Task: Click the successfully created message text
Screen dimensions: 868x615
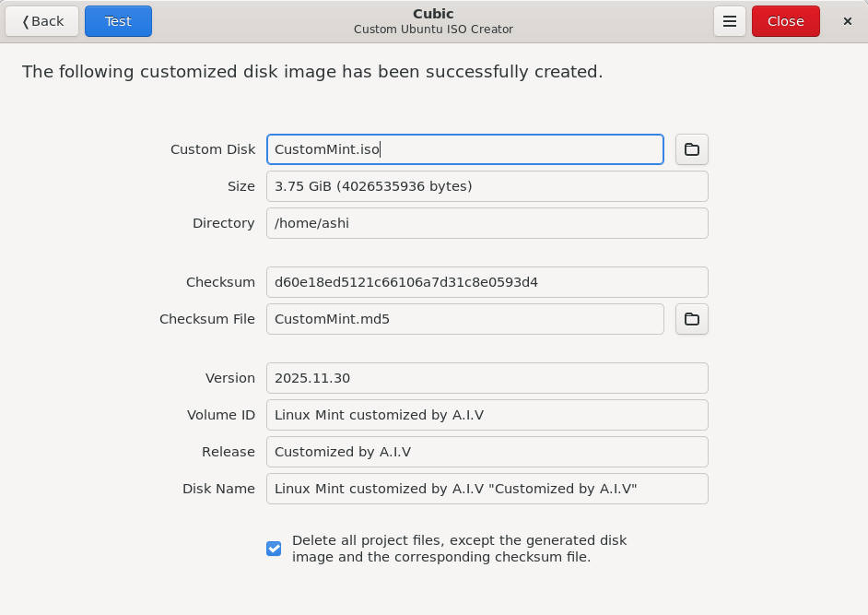Action: [x=312, y=71]
